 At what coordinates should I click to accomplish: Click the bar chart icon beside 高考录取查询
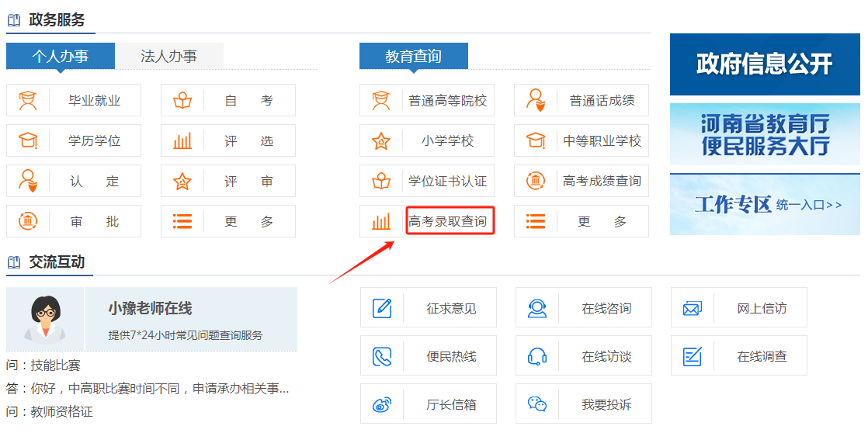pos(381,221)
